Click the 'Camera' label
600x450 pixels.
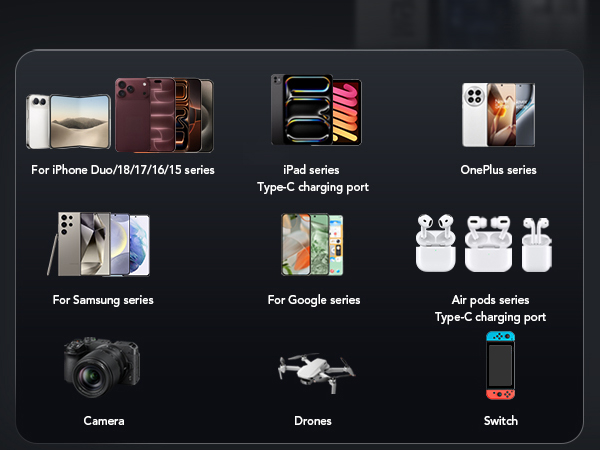104,421
